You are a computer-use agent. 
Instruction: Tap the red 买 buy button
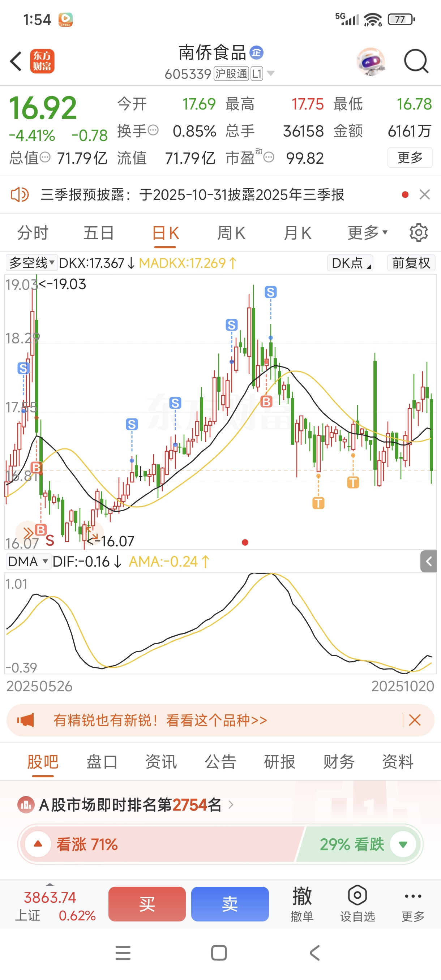point(147,904)
